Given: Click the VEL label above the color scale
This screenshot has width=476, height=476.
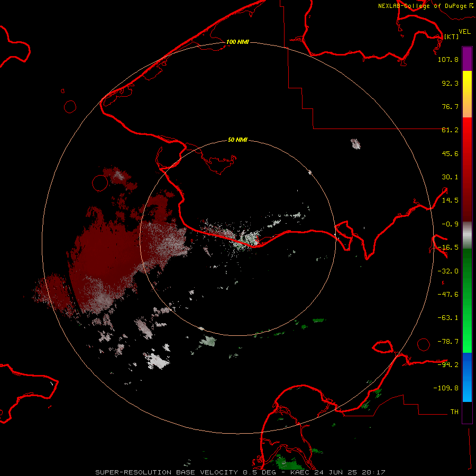Looking at the screenshot, I should point(464,32).
